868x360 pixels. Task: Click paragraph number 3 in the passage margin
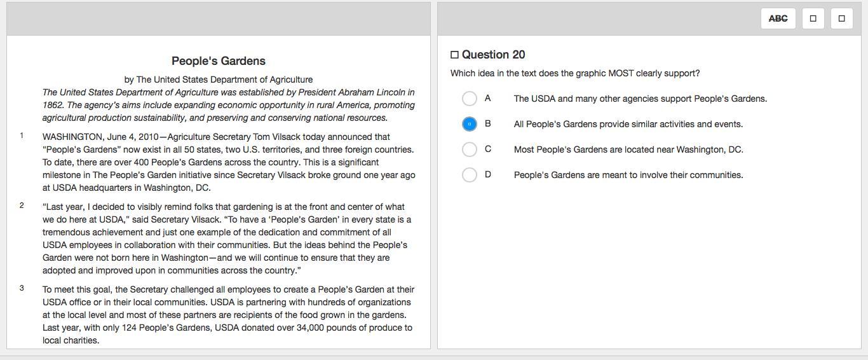pyautogui.click(x=22, y=288)
